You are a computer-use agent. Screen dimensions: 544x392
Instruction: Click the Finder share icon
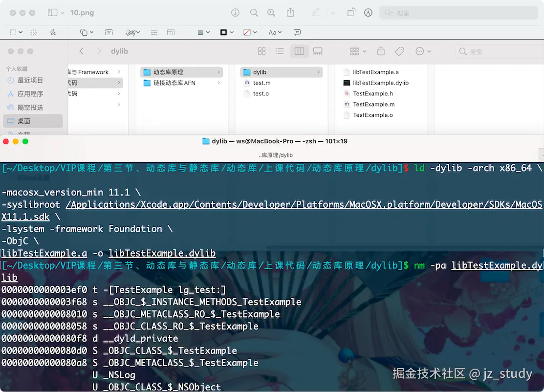click(381, 51)
